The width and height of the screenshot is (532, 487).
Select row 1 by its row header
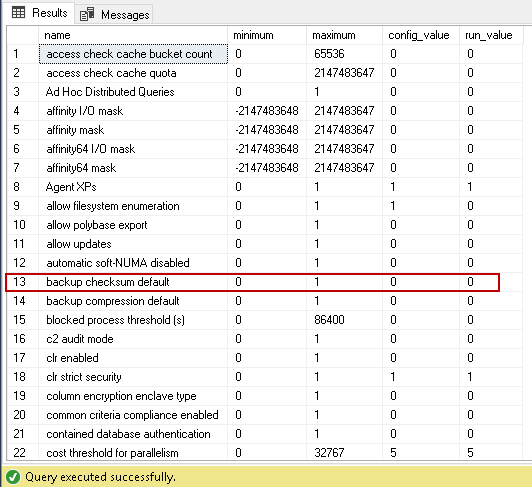click(22, 54)
